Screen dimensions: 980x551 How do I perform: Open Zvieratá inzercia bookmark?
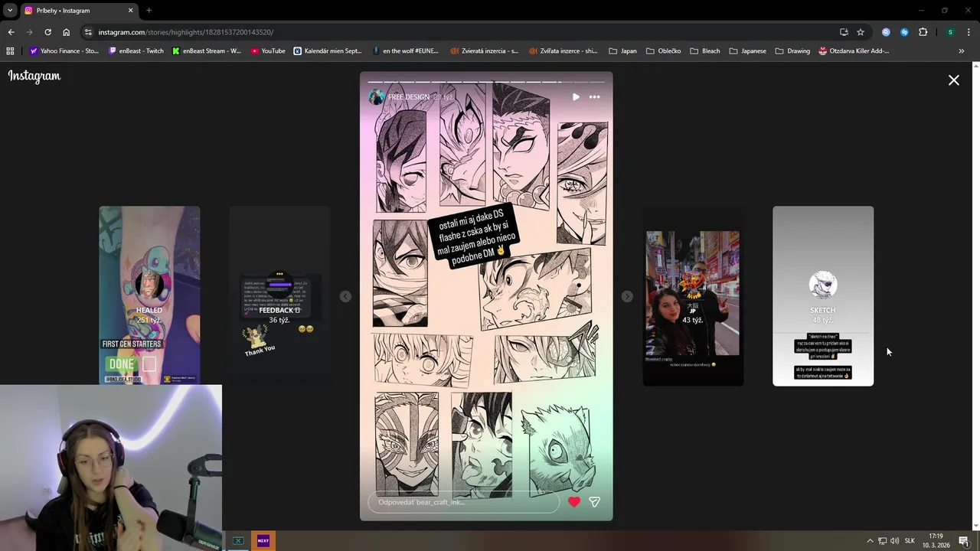(x=485, y=51)
